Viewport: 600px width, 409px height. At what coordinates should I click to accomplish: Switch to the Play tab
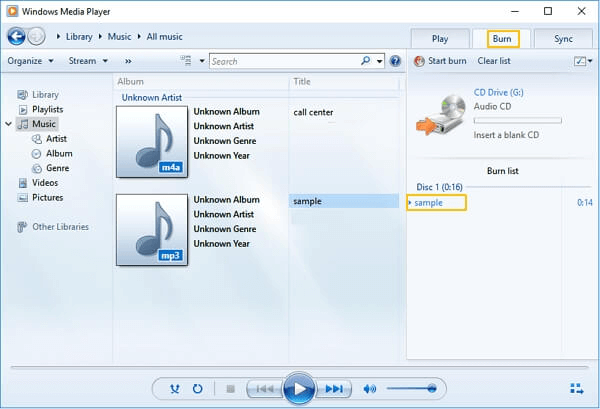[440, 39]
